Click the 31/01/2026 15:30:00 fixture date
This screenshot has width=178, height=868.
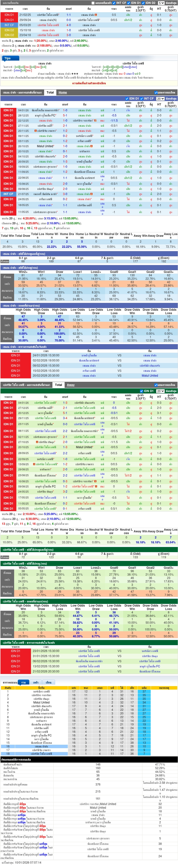coord(46,656)
